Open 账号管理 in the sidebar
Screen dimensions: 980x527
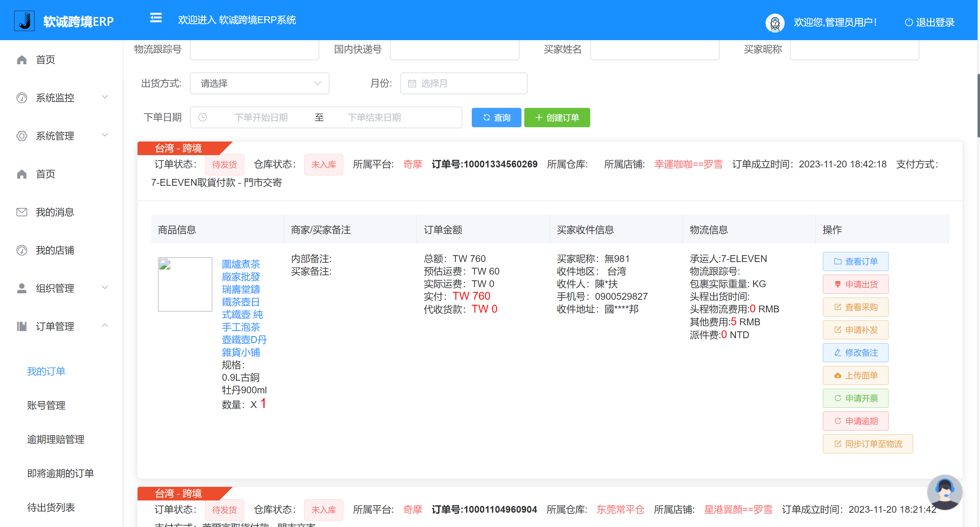46,405
